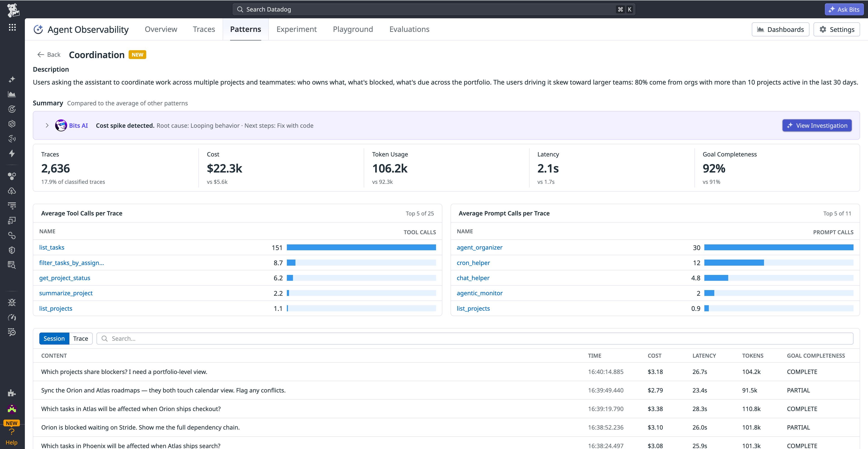The image size is (868, 449).
Task: Click the GOAL COMPLETENESS column header
Action: [816, 356]
